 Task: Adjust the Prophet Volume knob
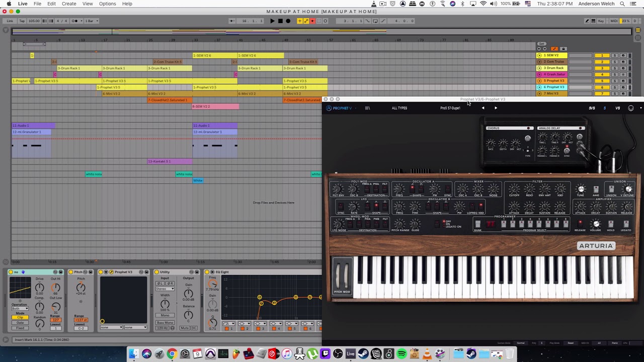(x=596, y=224)
